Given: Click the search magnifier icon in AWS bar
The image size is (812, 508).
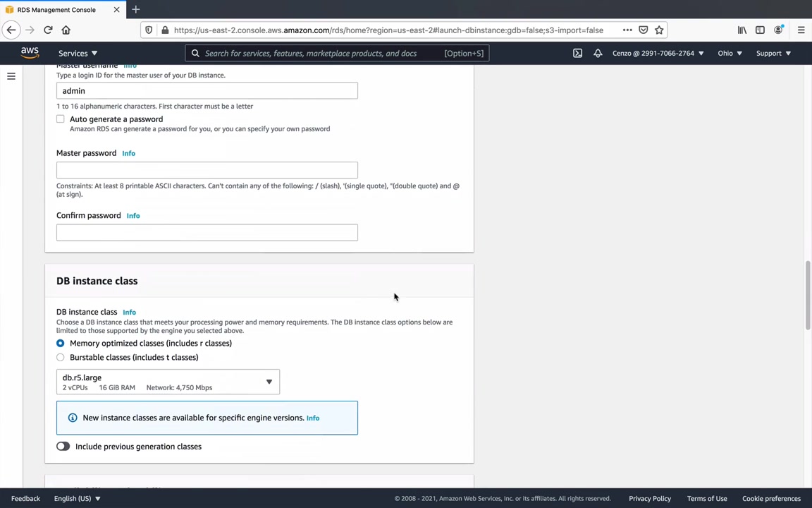Looking at the screenshot, I should click(x=195, y=53).
